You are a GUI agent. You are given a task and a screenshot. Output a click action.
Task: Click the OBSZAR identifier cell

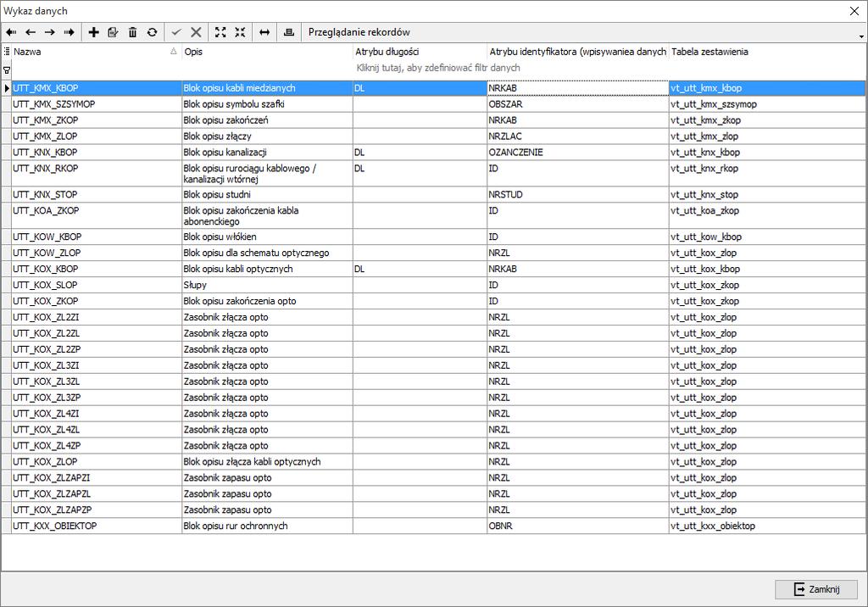click(x=578, y=104)
